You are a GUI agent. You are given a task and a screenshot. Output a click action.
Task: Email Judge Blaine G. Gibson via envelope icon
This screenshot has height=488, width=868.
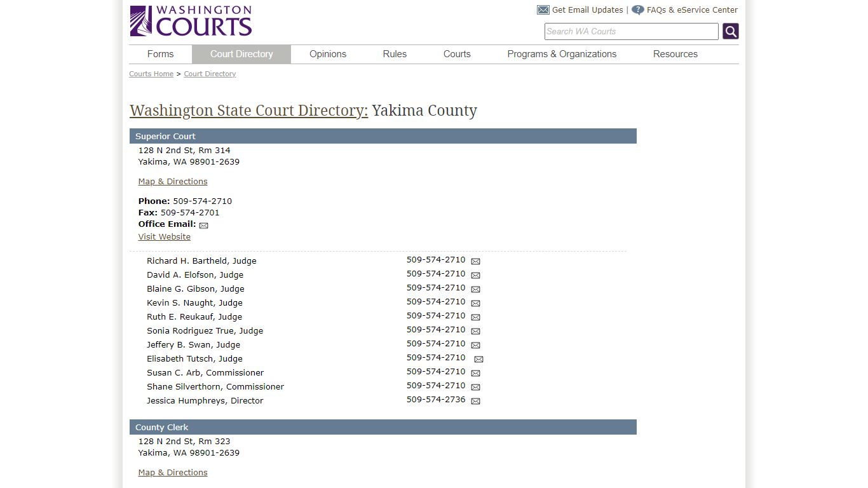475,289
